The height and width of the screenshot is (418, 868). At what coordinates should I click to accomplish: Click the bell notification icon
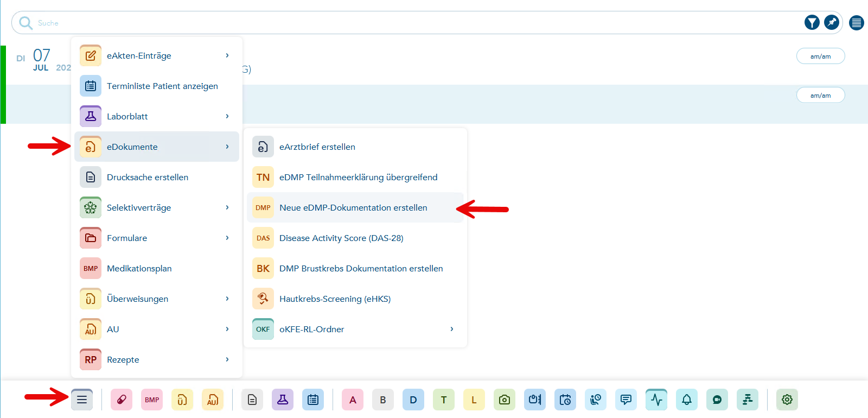click(x=687, y=400)
